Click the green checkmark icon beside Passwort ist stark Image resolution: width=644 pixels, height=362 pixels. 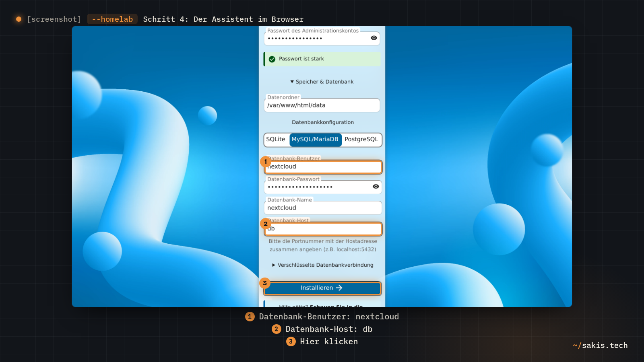[x=272, y=59]
